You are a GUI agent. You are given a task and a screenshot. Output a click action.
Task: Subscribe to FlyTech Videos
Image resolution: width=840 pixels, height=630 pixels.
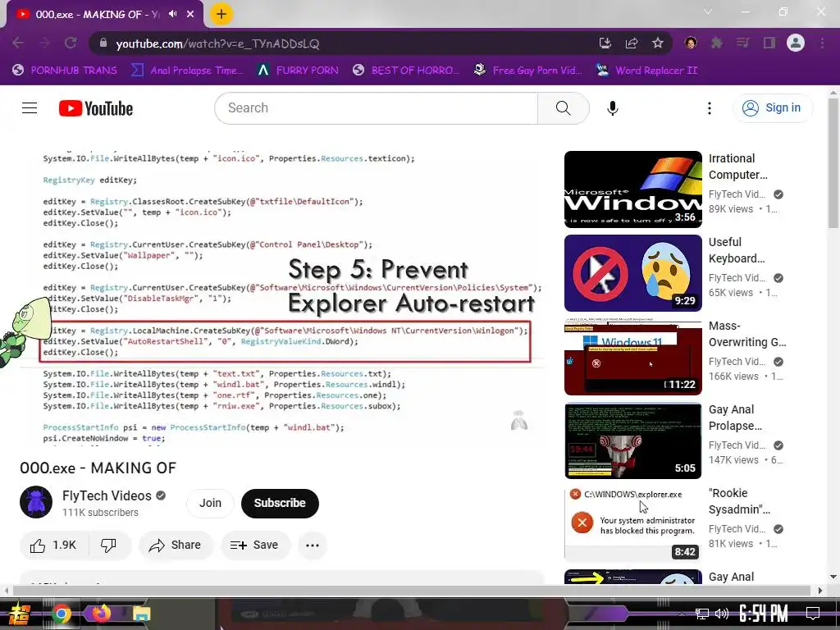[280, 503]
